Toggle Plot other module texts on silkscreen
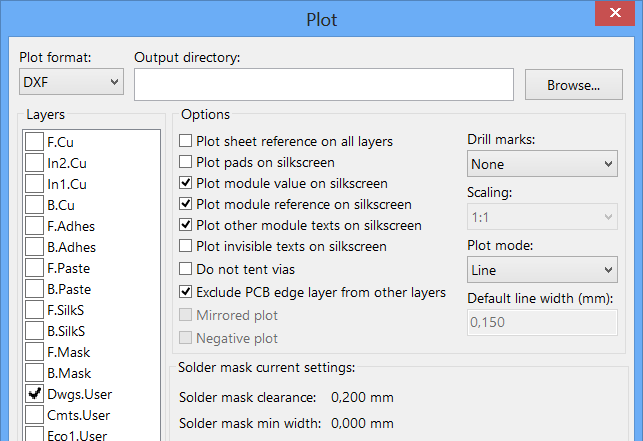643x441 pixels. (x=186, y=225)
